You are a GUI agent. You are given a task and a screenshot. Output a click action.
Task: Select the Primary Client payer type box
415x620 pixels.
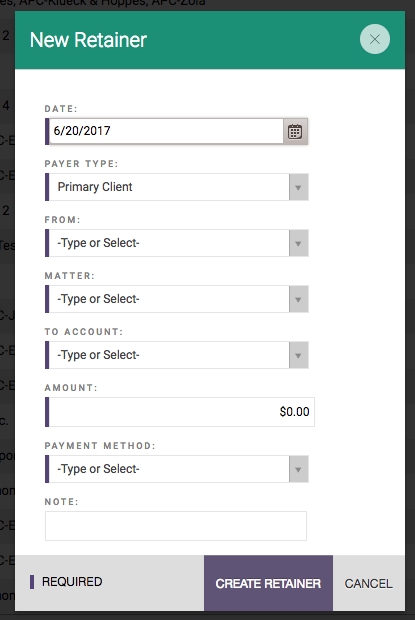169,187
